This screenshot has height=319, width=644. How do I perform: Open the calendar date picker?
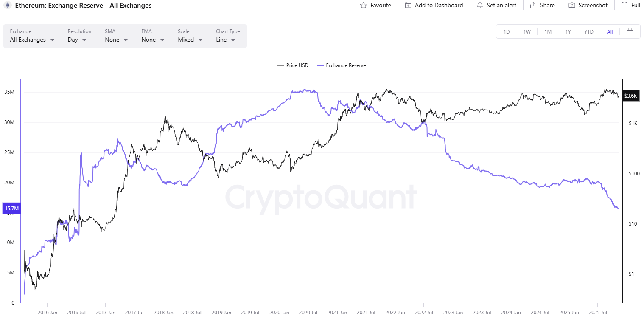click(x=630, y=31)
